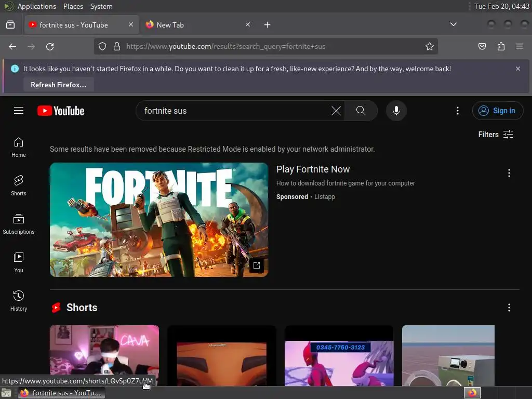Reload the page
The width and height of the screenshot is (532, 399).
point(50,46)
